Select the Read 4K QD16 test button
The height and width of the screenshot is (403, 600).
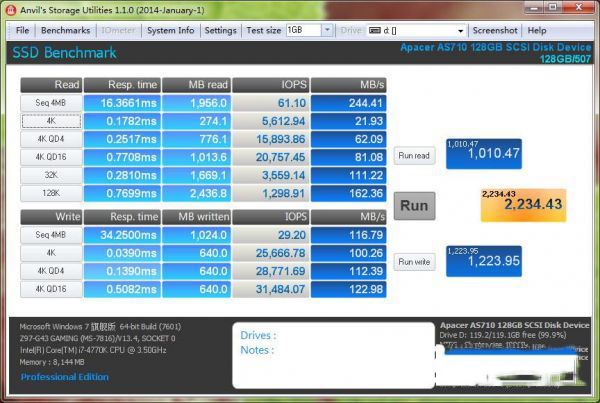coord(51,157)
